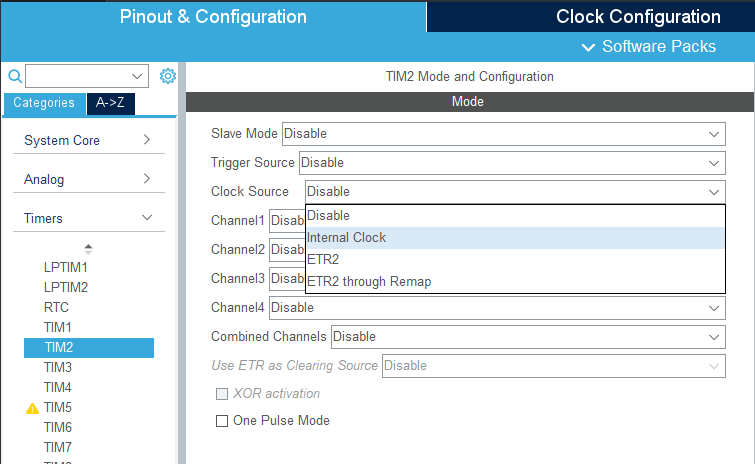Open the Trigger Source dropdown
This screenshot has width=755, height=464.
coord(512,163)
